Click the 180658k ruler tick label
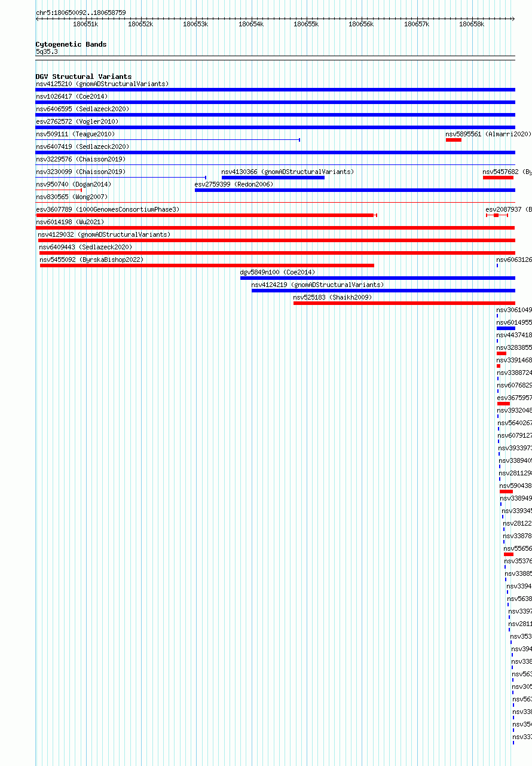Screen dimensions: 532x766 pos(472,24)
